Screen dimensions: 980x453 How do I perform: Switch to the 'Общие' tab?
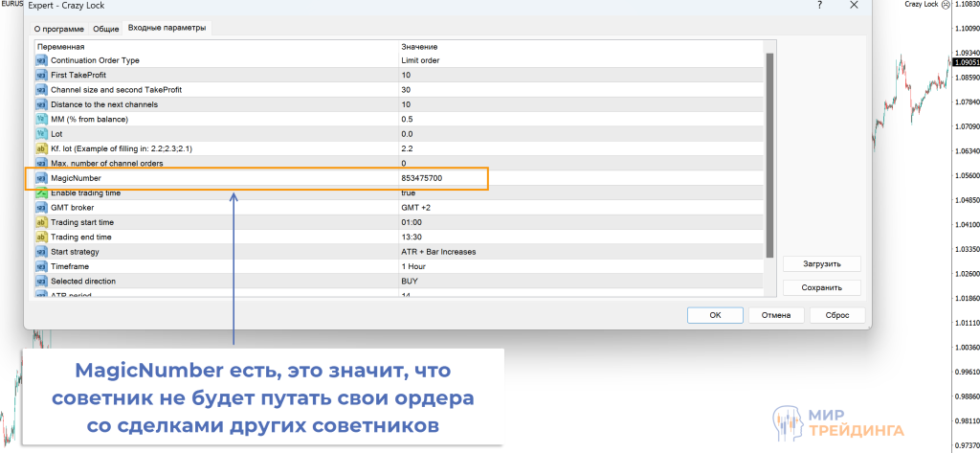(105, 29)
